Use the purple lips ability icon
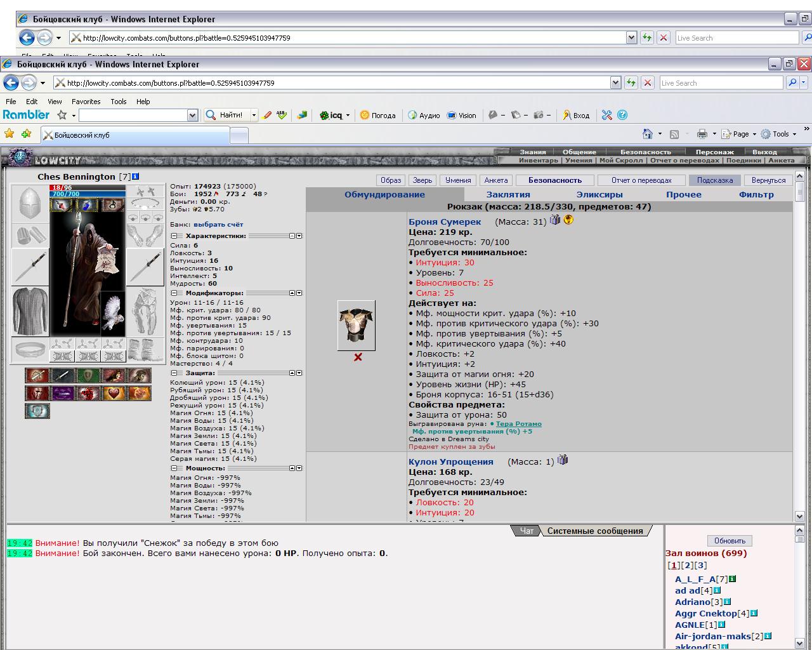The width and height of the screenshot is (812, 650). click(63, 394)
